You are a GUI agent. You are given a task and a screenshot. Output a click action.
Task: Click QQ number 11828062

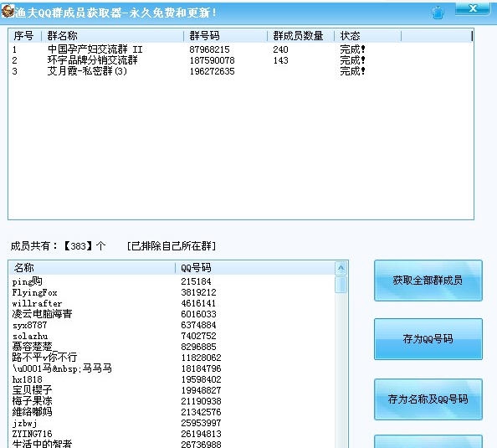click(x=201, y=358)
